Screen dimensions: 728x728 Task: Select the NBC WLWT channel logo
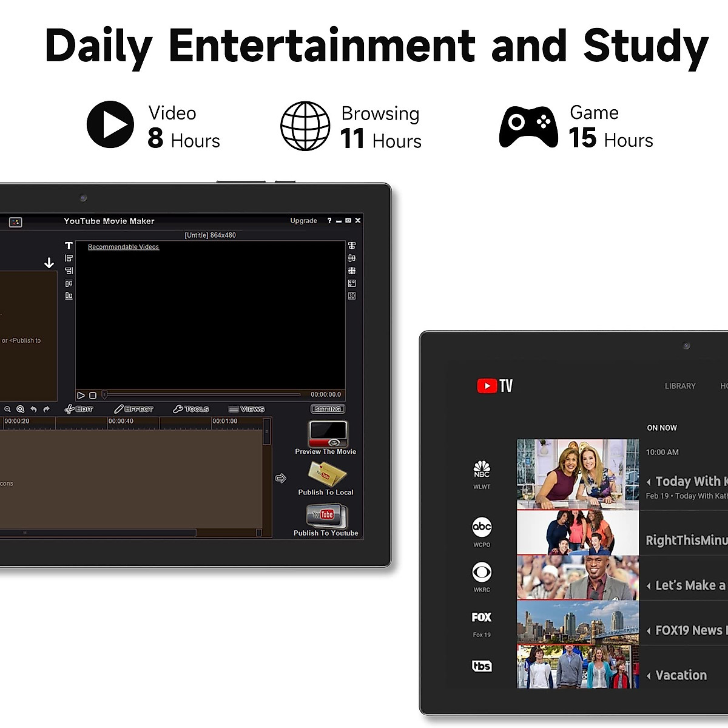[x=482, y=473]
